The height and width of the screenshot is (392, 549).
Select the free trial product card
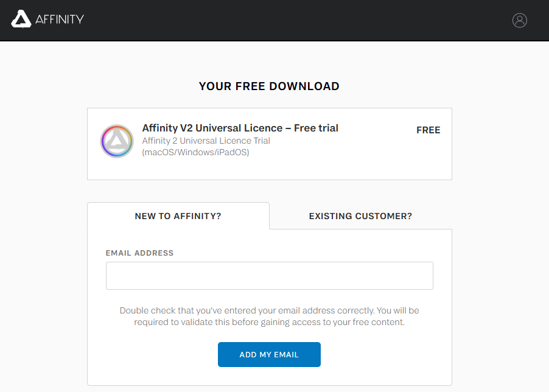[x=269, y=144]
